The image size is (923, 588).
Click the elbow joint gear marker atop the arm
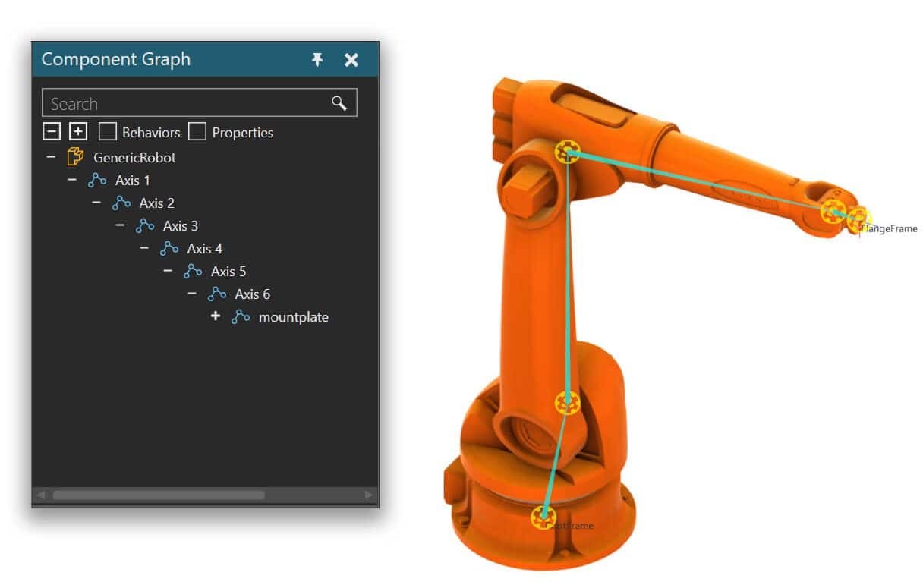coord(565,152)
